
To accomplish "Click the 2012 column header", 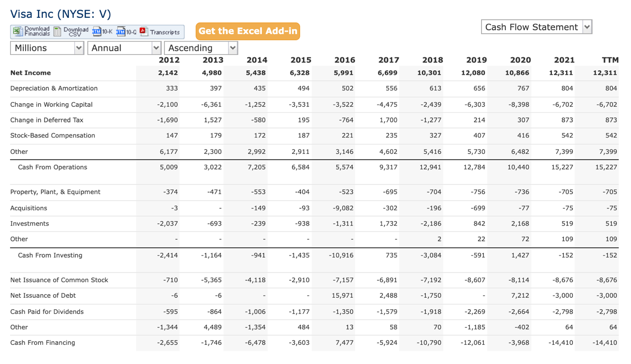I will [169, 60].
